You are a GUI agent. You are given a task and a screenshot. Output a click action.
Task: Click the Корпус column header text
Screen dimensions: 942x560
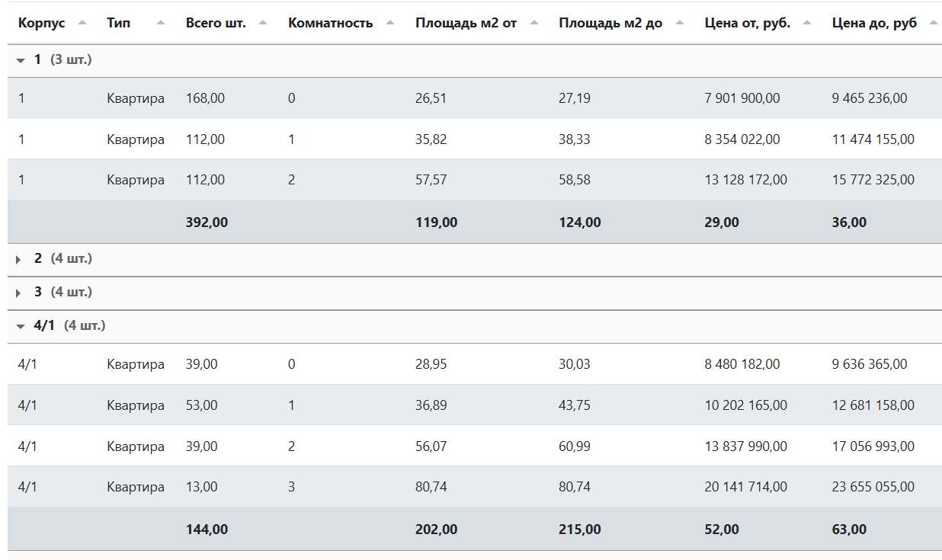tap(41, 23)
